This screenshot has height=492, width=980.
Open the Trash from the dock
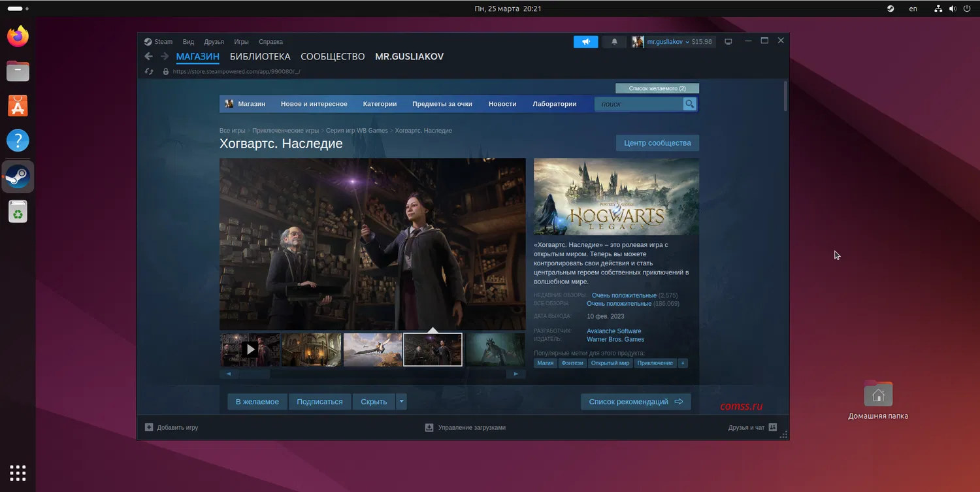pos(18,211)
